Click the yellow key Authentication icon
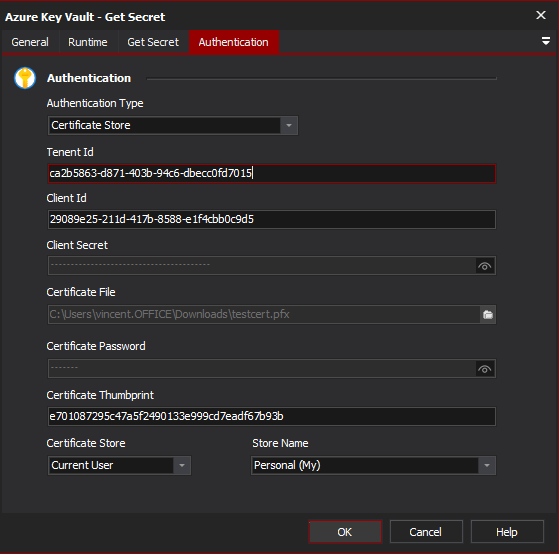Screen dimensions: 560x554 [25, 78]
